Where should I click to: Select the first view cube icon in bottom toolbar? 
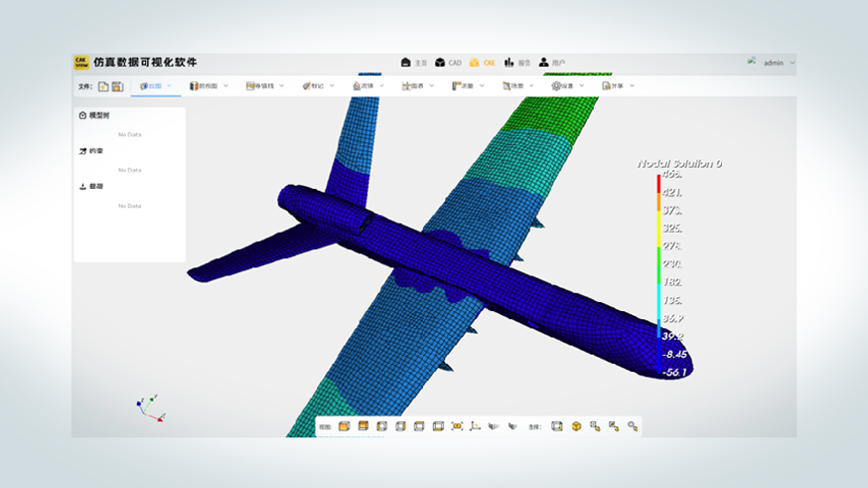[x=344, y=426]
